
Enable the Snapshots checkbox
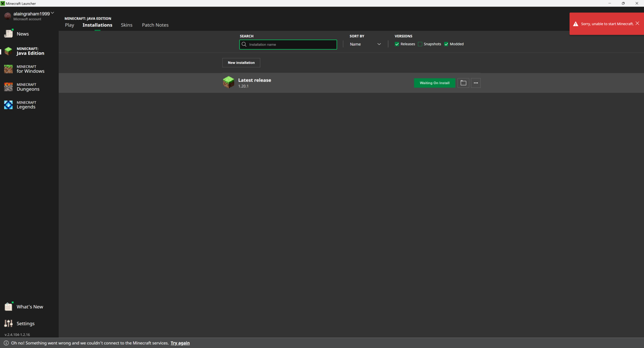pos(420,44)
